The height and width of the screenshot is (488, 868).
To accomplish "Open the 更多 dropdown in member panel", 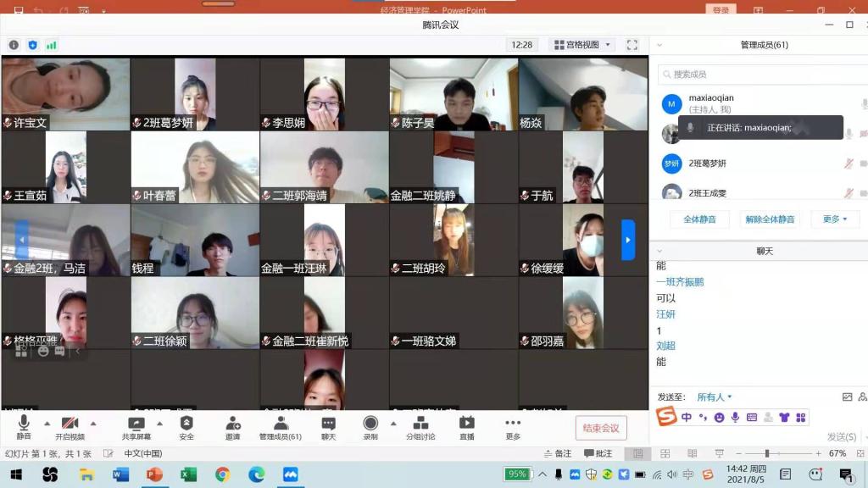I will click(835, 219).
